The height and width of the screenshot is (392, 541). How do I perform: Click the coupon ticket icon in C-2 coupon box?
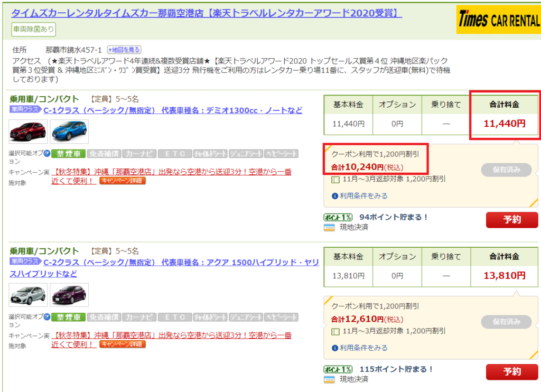[335, 332]
